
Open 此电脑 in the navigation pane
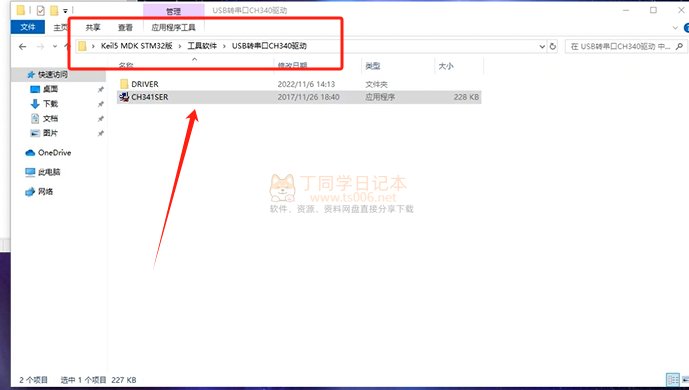[x=49, y=172]
